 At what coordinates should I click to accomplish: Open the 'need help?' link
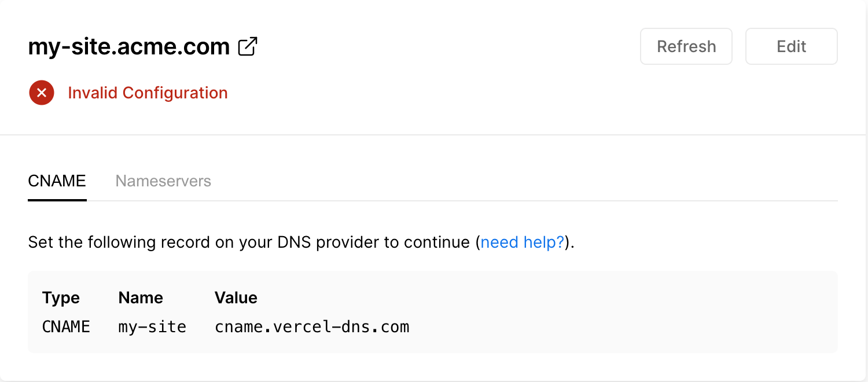tap(522, 242)
